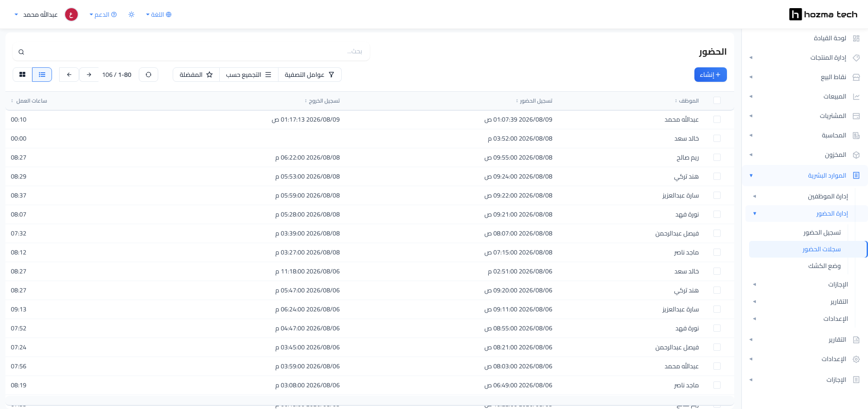Click the gear icon beside الإعدادات

[x=856, y=359]
